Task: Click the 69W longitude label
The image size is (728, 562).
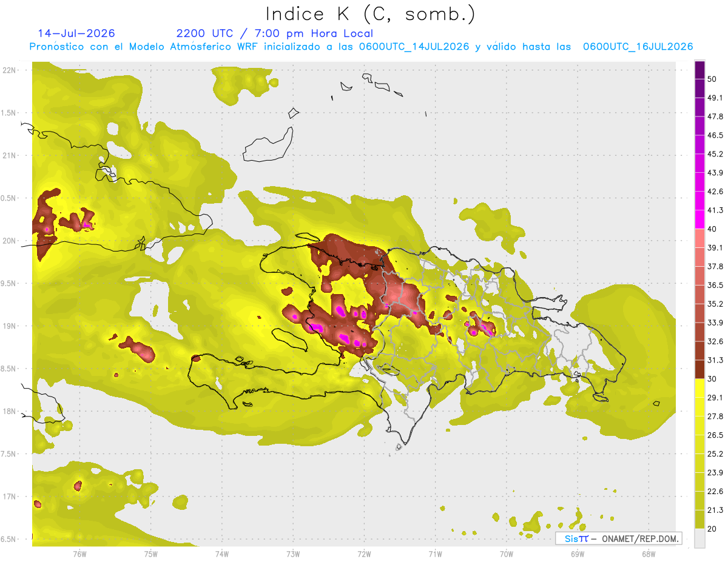Action: [x=577, y=554]
